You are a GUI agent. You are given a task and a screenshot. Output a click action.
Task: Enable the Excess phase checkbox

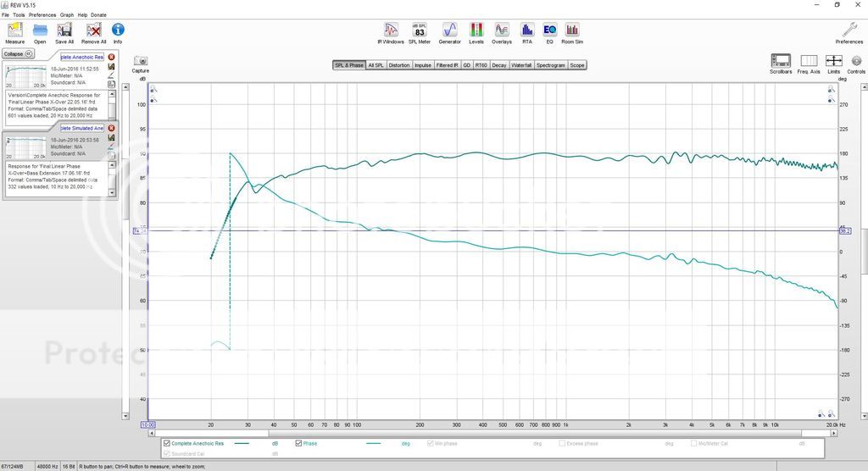point(563,443)
